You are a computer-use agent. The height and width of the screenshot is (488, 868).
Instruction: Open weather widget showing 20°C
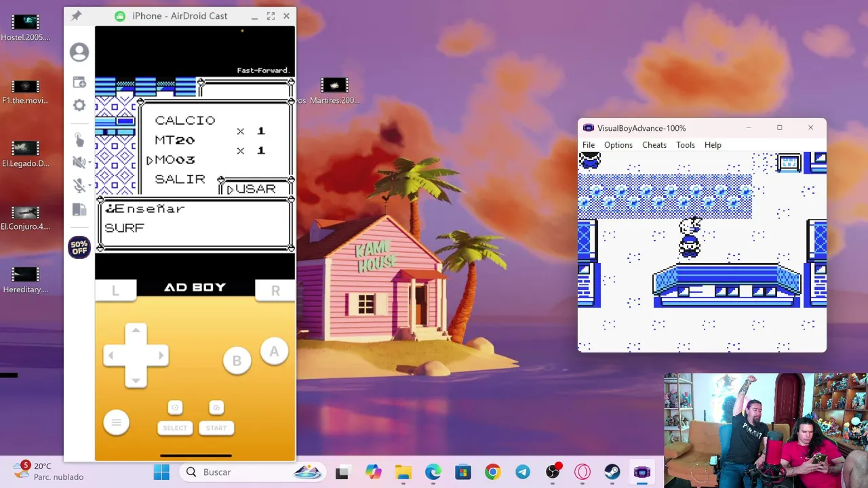(x=47, y=471)
